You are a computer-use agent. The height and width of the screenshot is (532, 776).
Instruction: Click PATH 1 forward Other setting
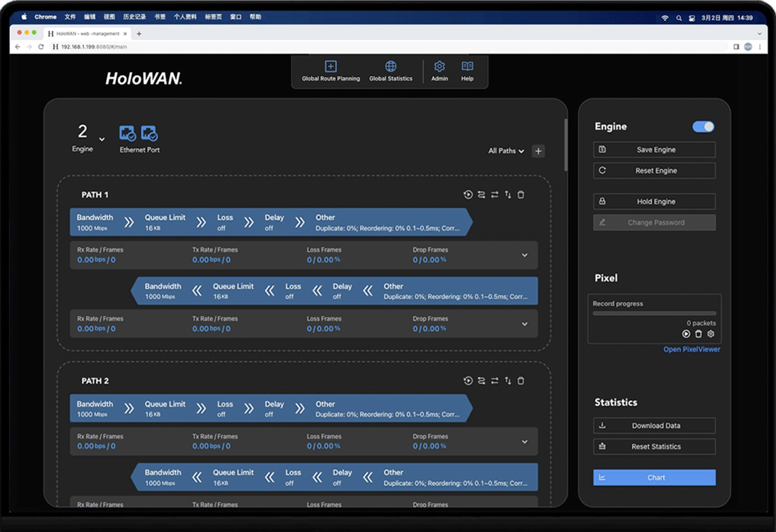387,222
